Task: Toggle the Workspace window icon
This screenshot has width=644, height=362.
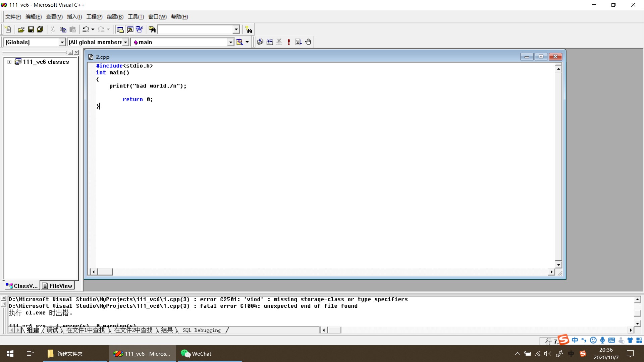Action: [x=120, y=29]
